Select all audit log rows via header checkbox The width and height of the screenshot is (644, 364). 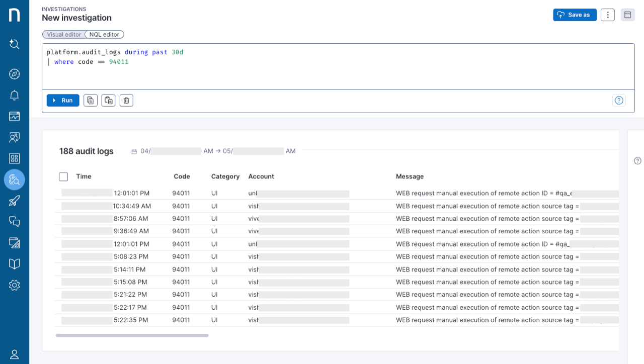(x=63, y=176)
